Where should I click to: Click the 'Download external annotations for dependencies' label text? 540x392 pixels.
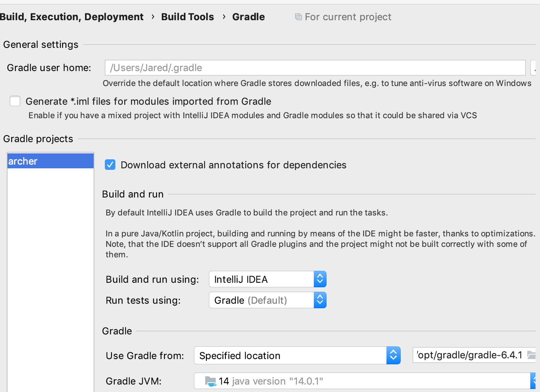[233, 165]
